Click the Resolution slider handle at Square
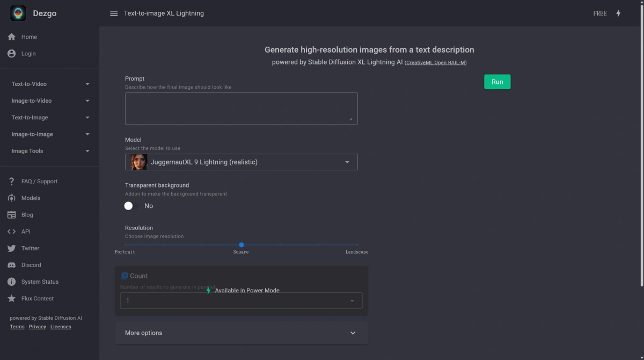This screenshot has height=360, width=644. point(241,245)
